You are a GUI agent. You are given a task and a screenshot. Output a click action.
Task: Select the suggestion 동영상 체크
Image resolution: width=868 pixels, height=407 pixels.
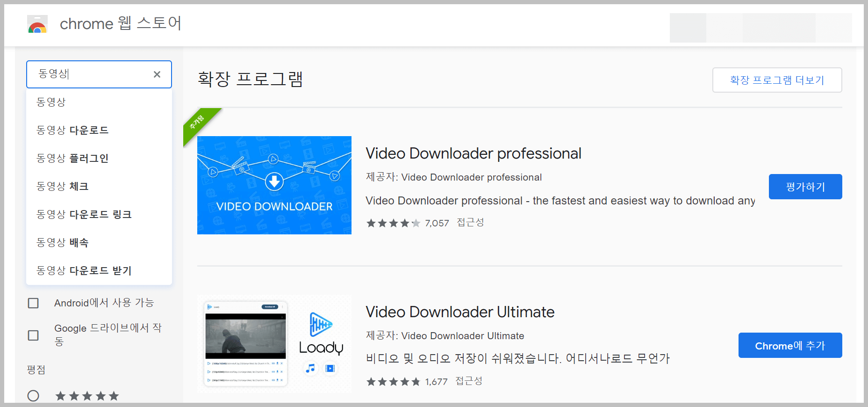[x=99, y=186]
